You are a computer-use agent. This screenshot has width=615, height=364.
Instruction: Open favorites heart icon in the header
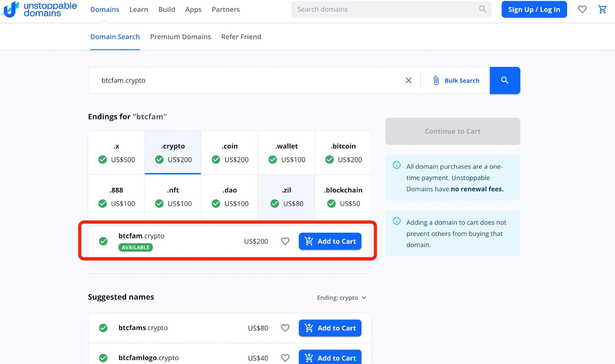pyautogui.click(x=582, y=10)
